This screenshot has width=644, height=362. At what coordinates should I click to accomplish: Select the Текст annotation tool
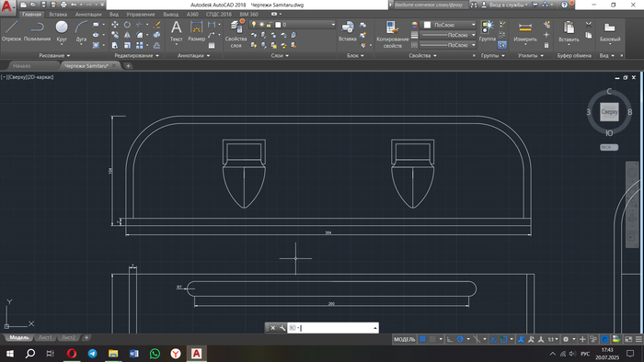(x=177, y=31)
